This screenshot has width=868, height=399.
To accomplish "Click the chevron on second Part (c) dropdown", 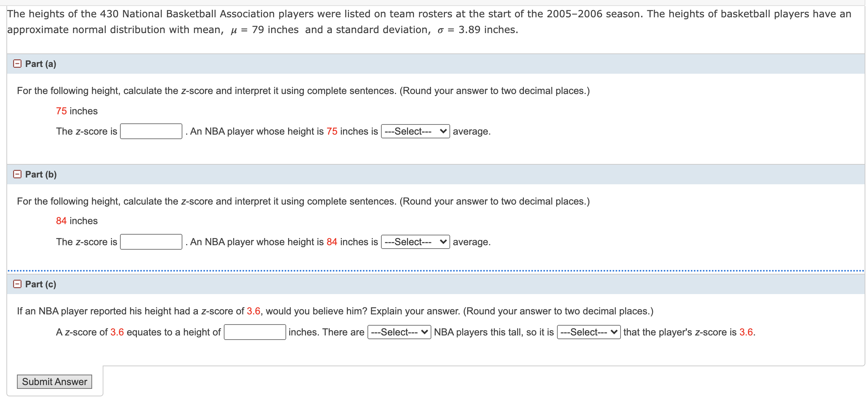I will coord(614,332).
